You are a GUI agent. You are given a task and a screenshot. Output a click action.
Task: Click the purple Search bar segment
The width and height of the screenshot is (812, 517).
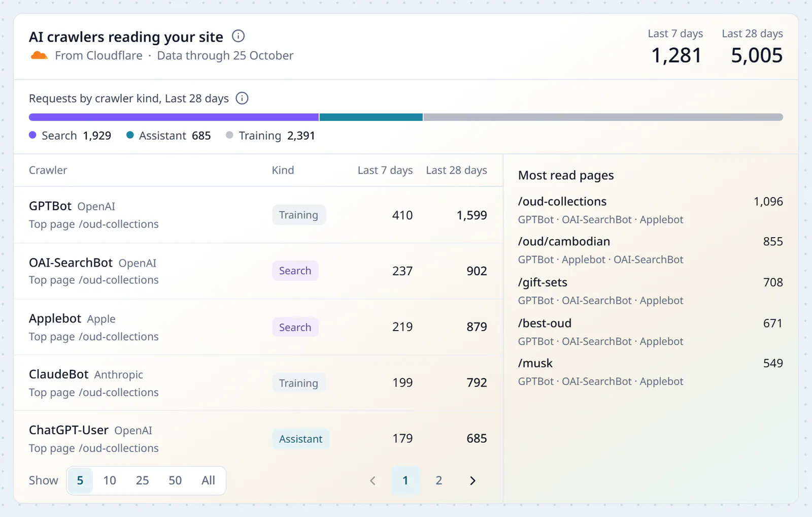pos(174,117)
